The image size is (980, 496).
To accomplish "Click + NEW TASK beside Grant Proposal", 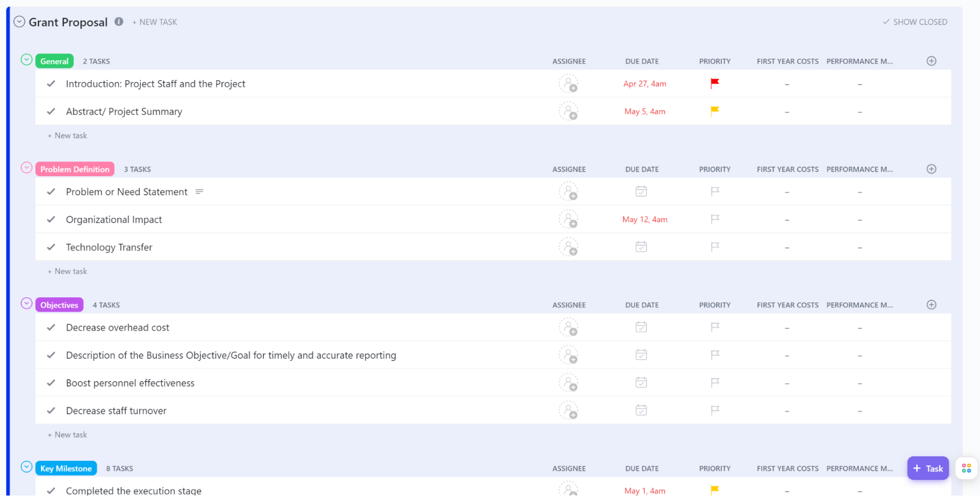I will coord(154,22).
